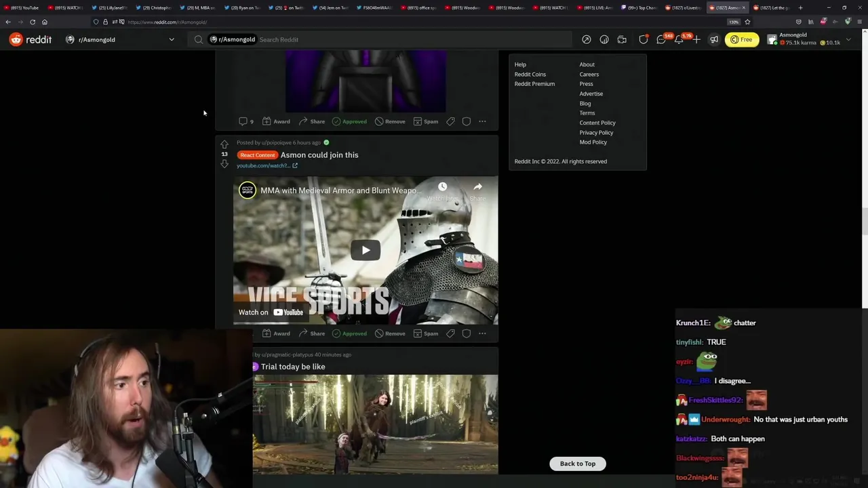Screen dimensions: 868x488
Task: Open Watch on YouTube link in video
Action: point(271,312)
